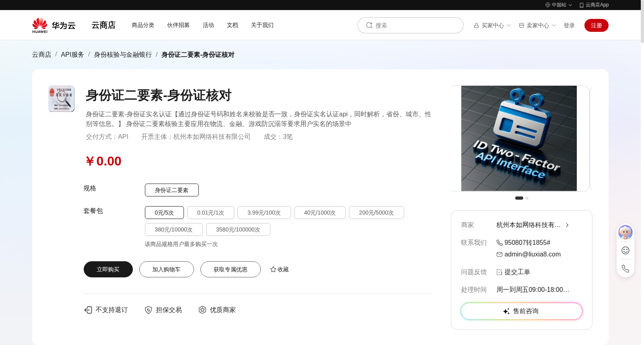
Task: Select the 0元/5次 package
Action: pyautogui.click(x=164, y=213)
